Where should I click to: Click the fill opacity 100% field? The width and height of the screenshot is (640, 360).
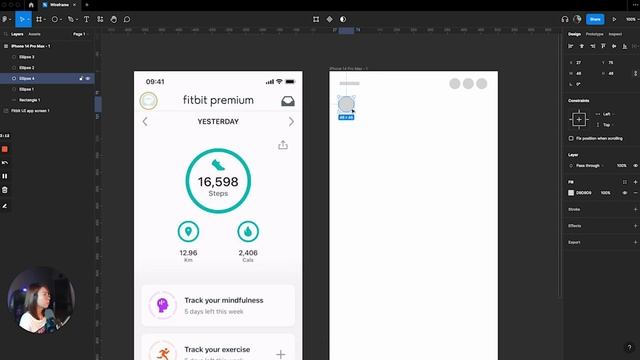pyautogui.click(x=606, y=193)
